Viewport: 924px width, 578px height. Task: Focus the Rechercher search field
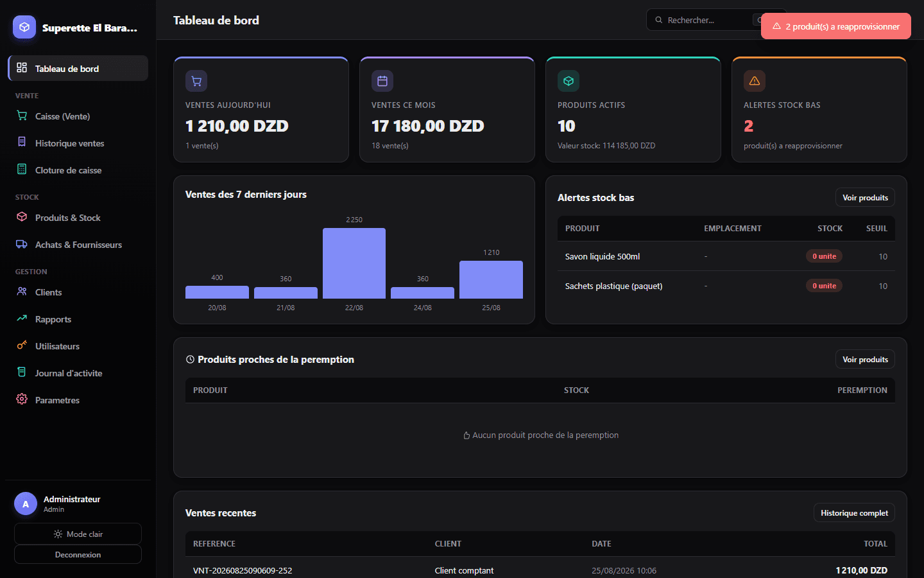703,20
